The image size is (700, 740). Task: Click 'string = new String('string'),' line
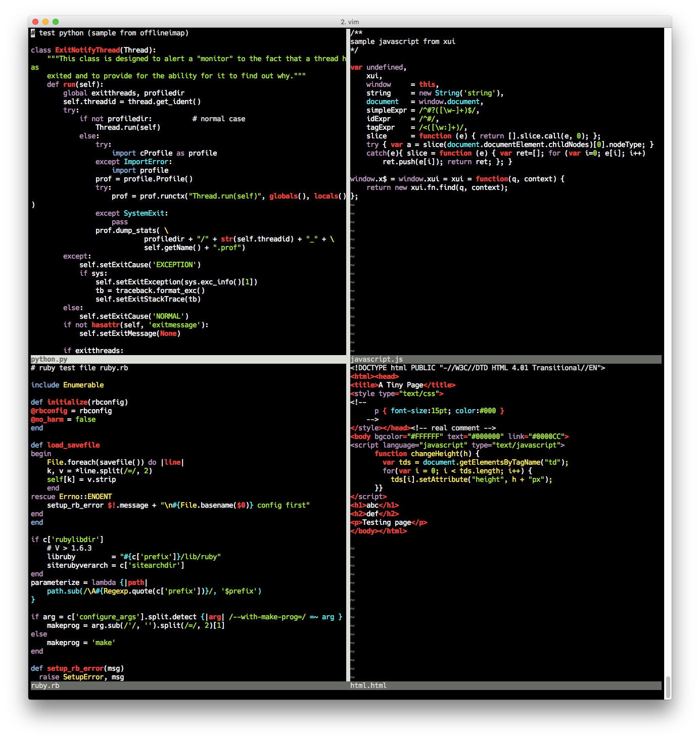point(435,93)
